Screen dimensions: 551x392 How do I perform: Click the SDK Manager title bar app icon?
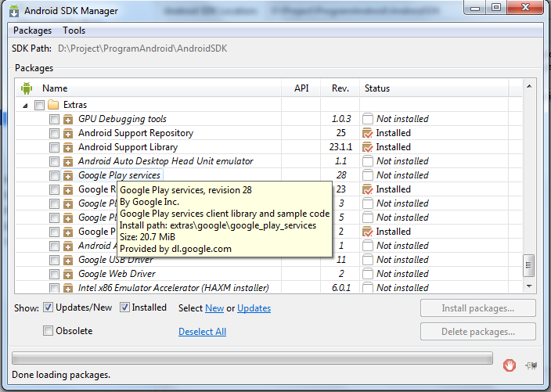pos(14,11)
